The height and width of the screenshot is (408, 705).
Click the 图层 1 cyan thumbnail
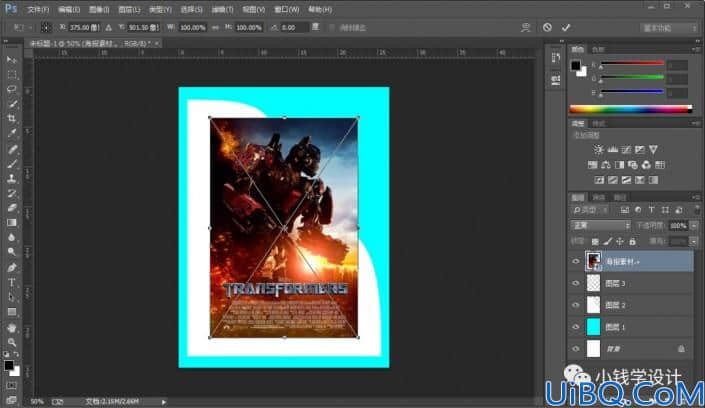[593, 327]
